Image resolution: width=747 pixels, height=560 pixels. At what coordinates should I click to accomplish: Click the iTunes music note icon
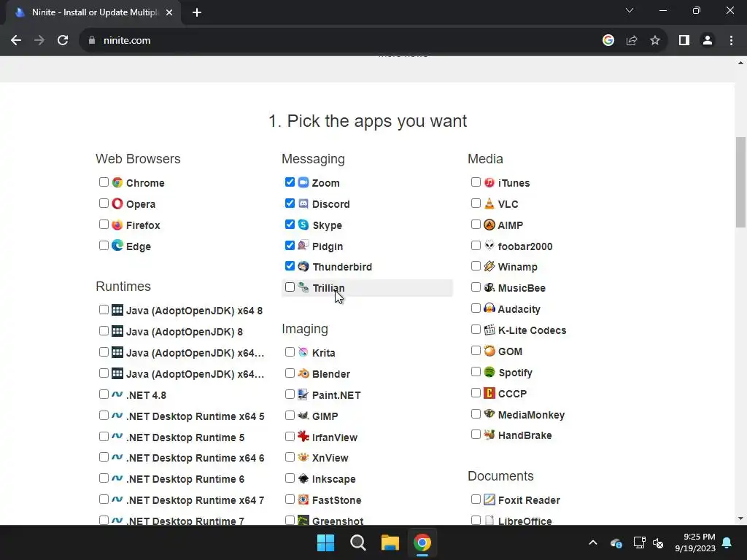click(489, 182)
